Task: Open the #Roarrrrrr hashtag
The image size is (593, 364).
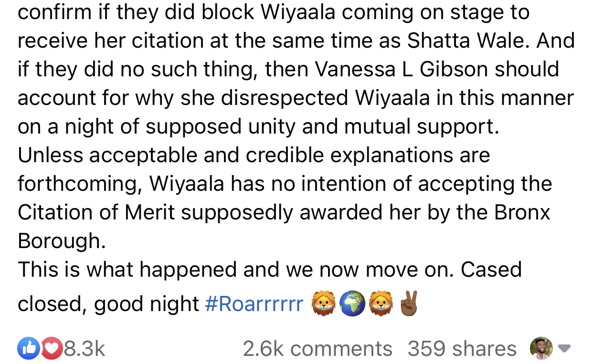Action: [254, 304]
